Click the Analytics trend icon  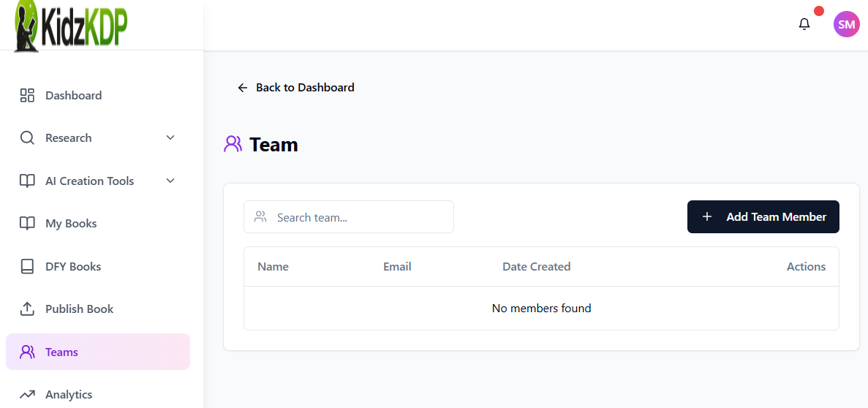tap(27, 395)
